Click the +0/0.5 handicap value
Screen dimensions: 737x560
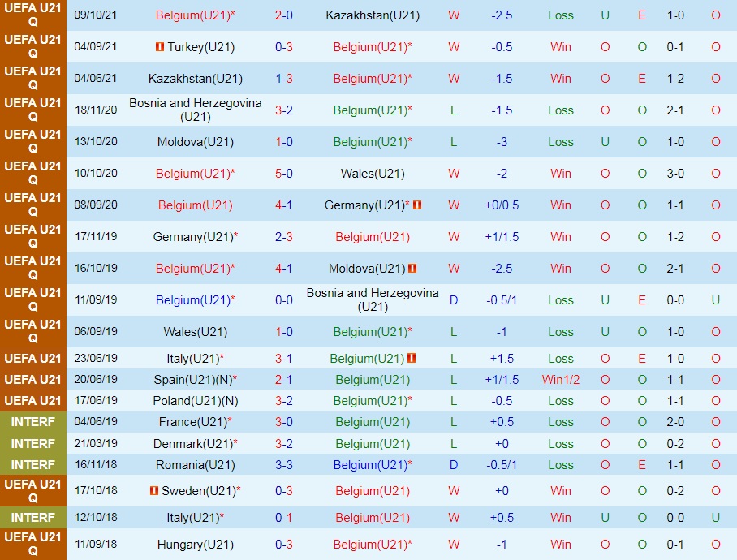pos(502,205)
